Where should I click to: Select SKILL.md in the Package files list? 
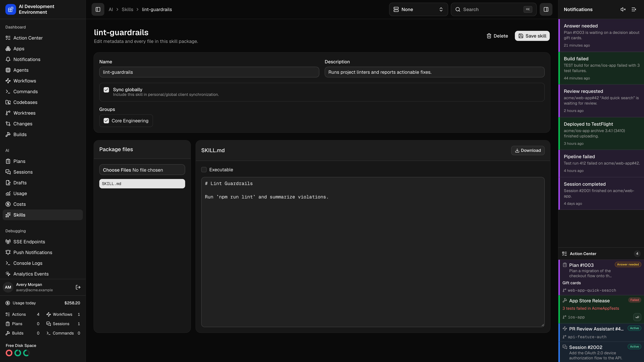[x=142, y=184]
